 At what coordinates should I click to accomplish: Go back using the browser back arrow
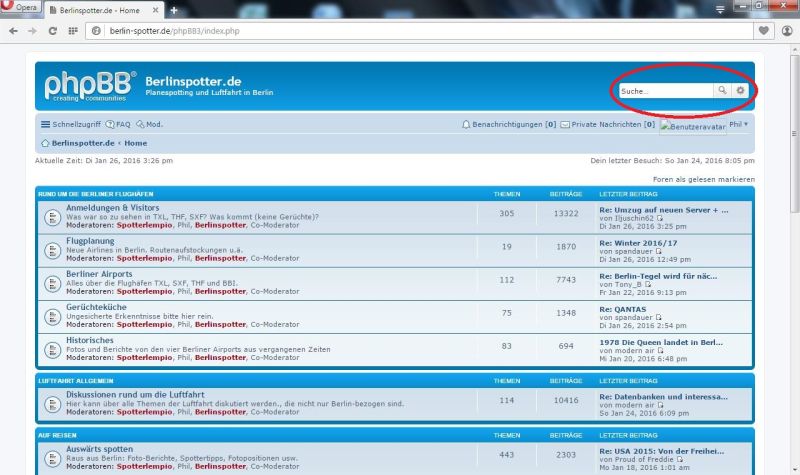click(x=13, y=31)
